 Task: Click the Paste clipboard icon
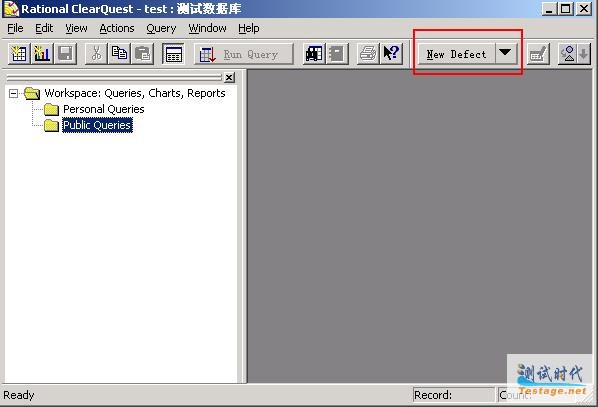(143, 54)
